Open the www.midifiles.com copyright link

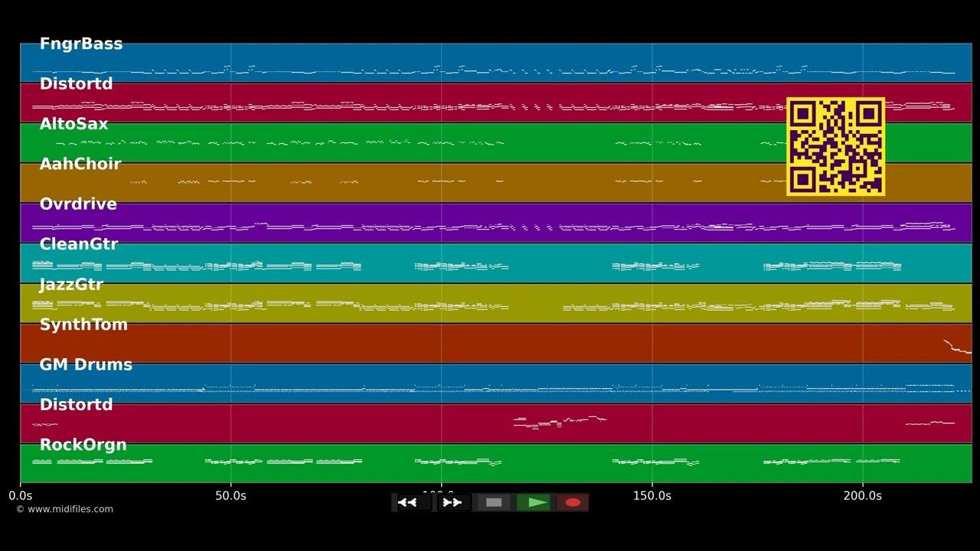(65, 509)
